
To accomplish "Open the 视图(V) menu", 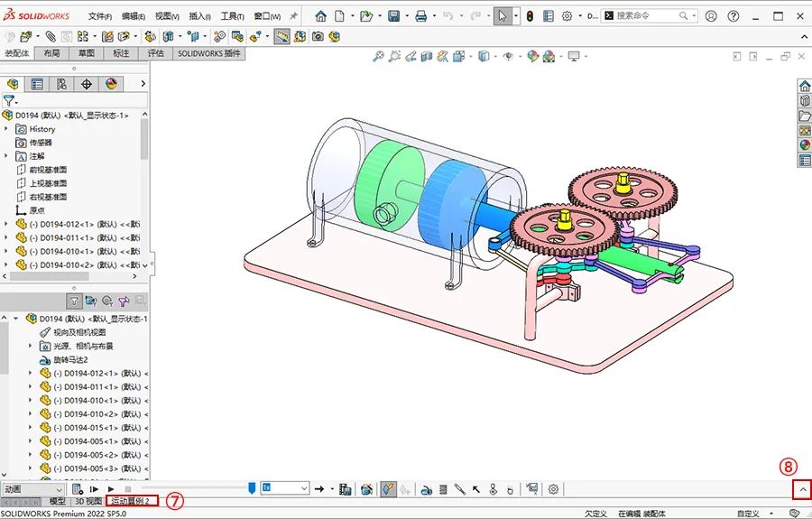I will 167,16.
